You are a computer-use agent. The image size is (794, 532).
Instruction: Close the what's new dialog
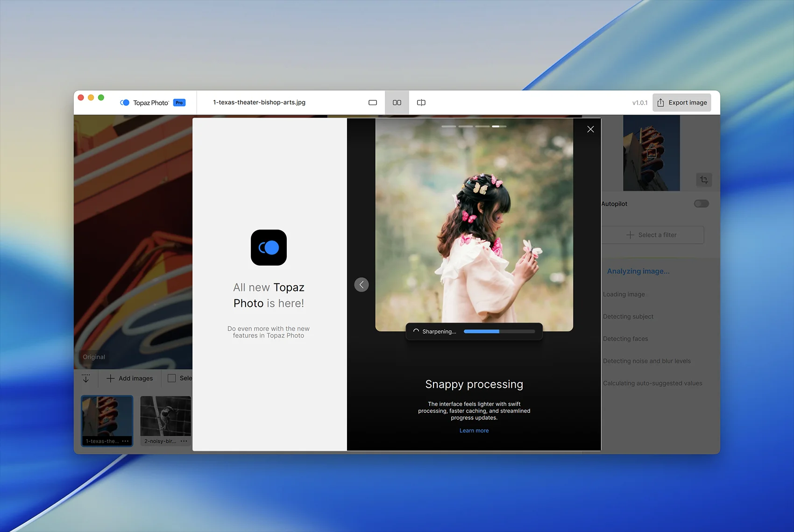(590, 129)
